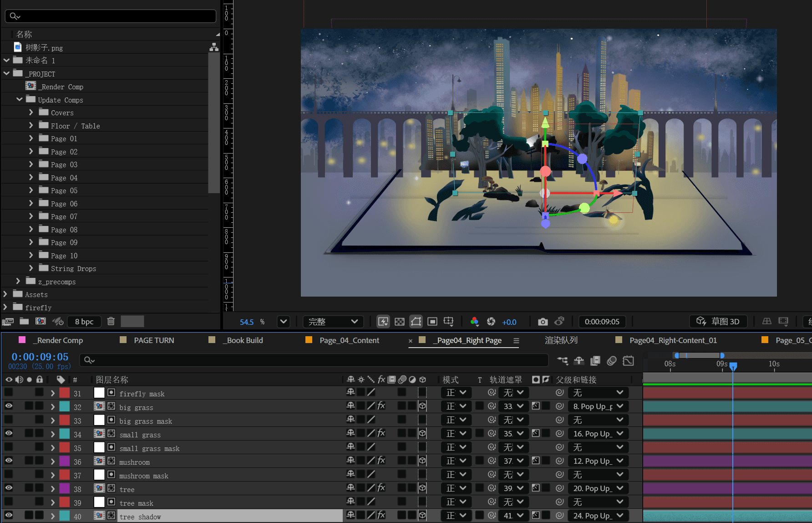
Task: Switch to the PAGE TURN tab
Action: (154, 340)
